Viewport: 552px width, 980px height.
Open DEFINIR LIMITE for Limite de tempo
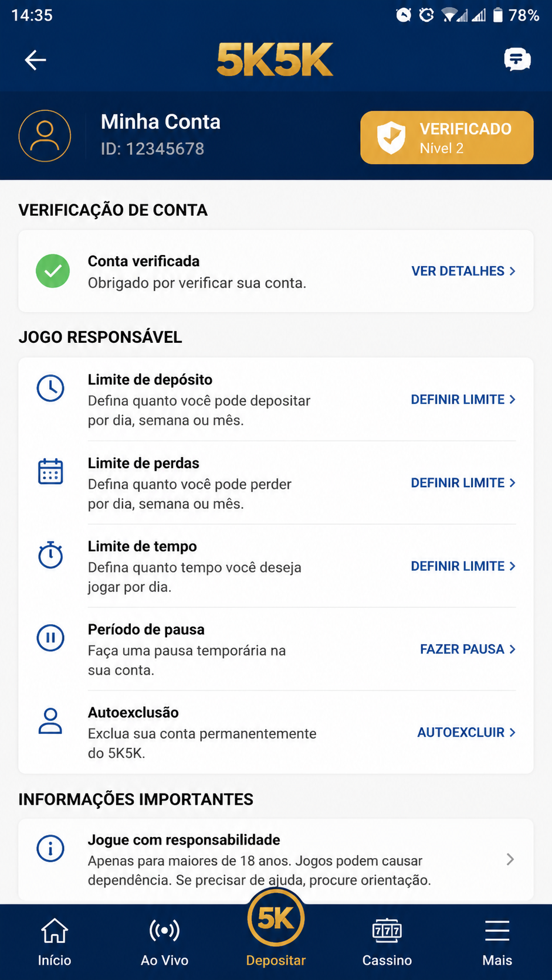pos(463,566)
